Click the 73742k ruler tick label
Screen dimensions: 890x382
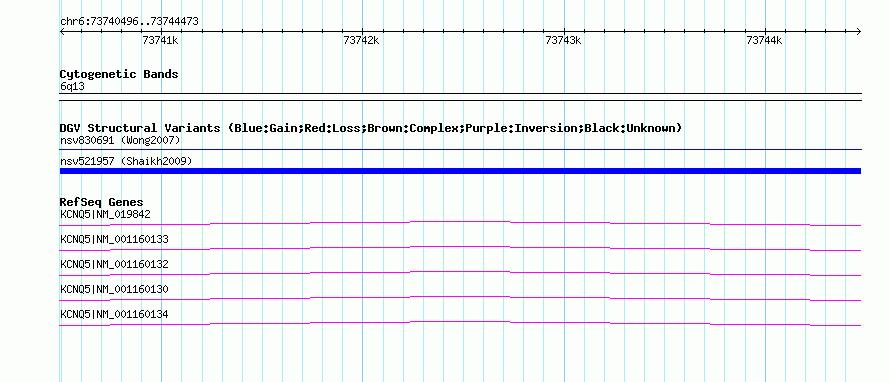click(362, 40)
